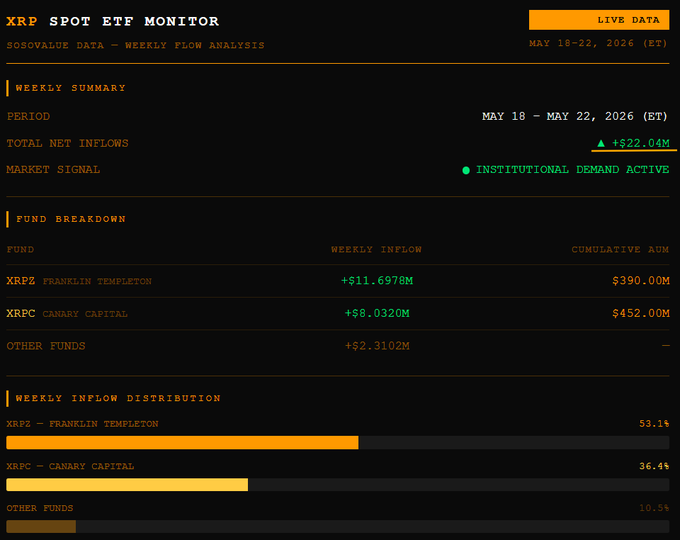
Task: Click the 53.1% percentage value
Action: (654, 424)
